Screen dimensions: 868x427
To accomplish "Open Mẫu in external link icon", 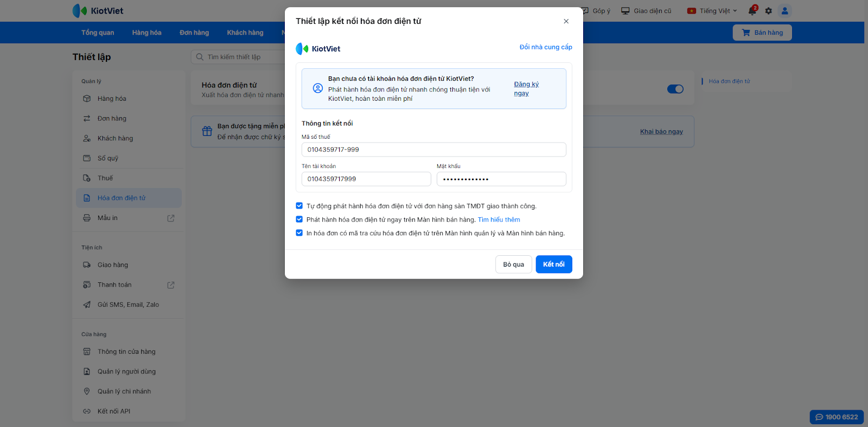I will pyautogui.click(x=171, y=218).
